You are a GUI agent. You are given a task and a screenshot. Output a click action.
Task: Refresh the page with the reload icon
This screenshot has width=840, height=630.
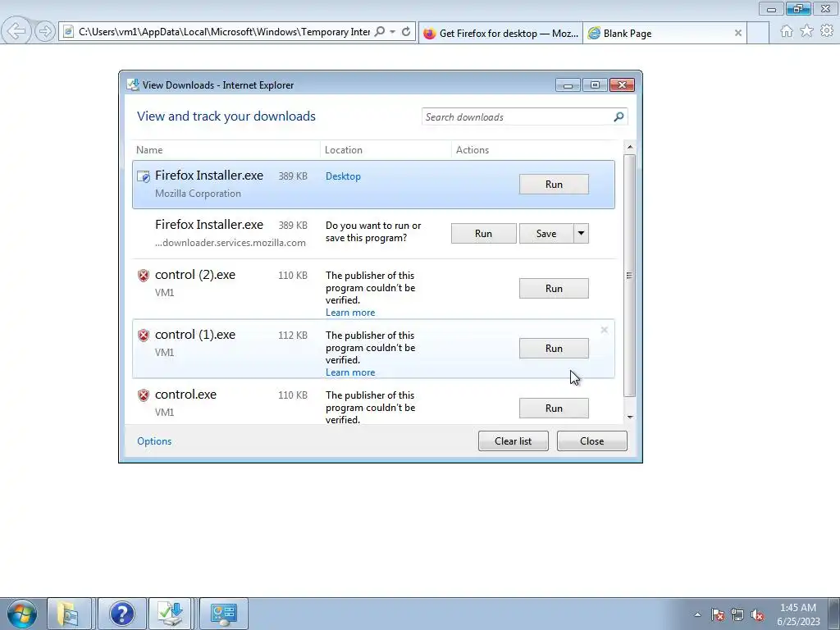pos(406,32)
